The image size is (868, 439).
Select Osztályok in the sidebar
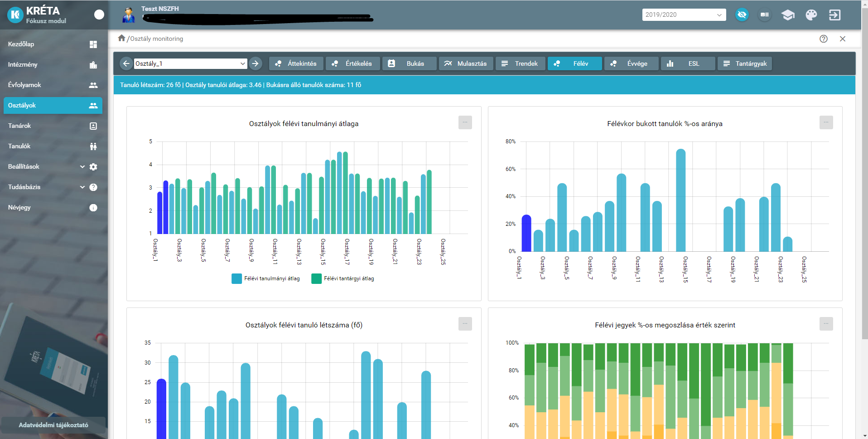(53, 105)
